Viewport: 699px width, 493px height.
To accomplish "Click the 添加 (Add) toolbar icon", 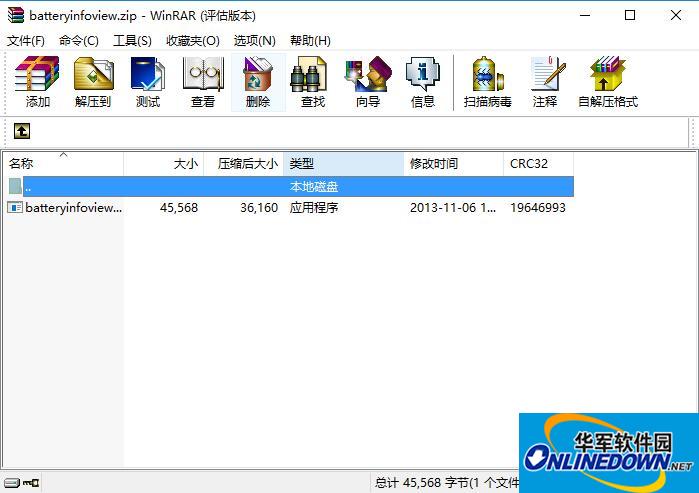I will [37, 82].
